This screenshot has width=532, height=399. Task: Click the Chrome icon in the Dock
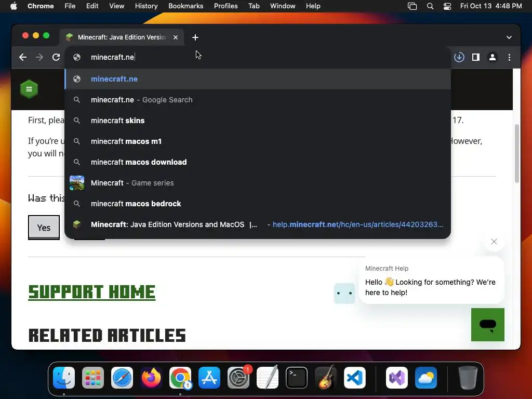pyautogui.click(x=180, y=378)
